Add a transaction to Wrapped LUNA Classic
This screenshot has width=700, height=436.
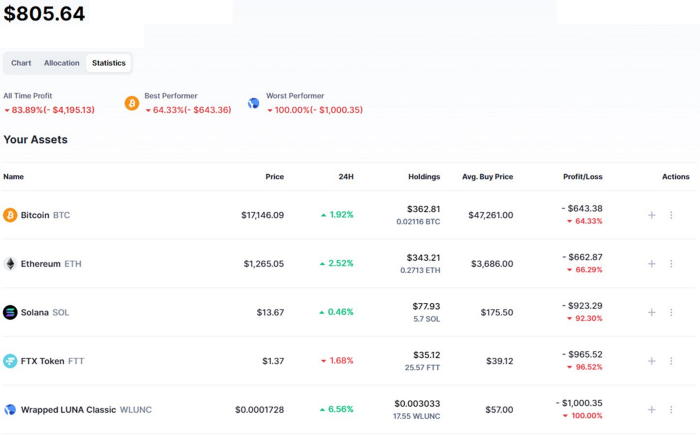[x=651, y=410]
